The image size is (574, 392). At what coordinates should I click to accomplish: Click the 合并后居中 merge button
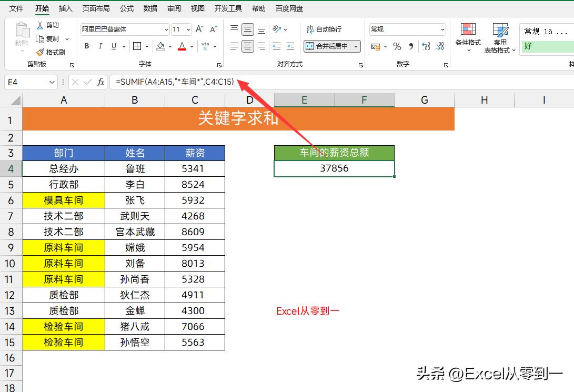(331, 46)
